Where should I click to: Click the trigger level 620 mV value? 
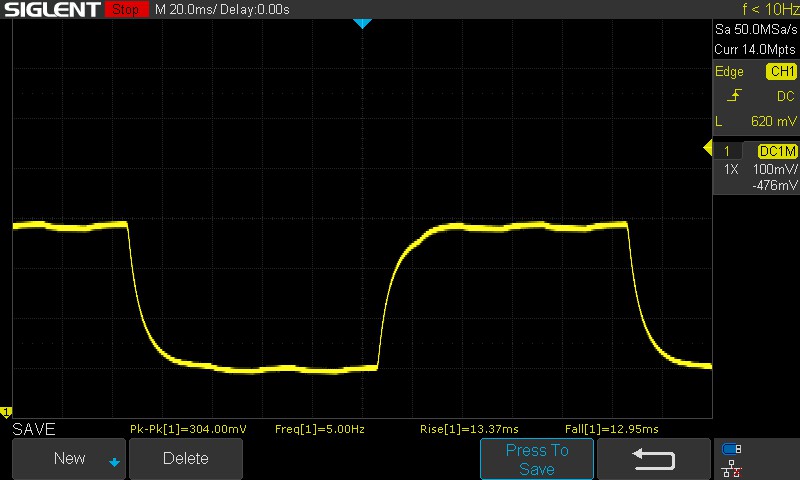point(773,121)
